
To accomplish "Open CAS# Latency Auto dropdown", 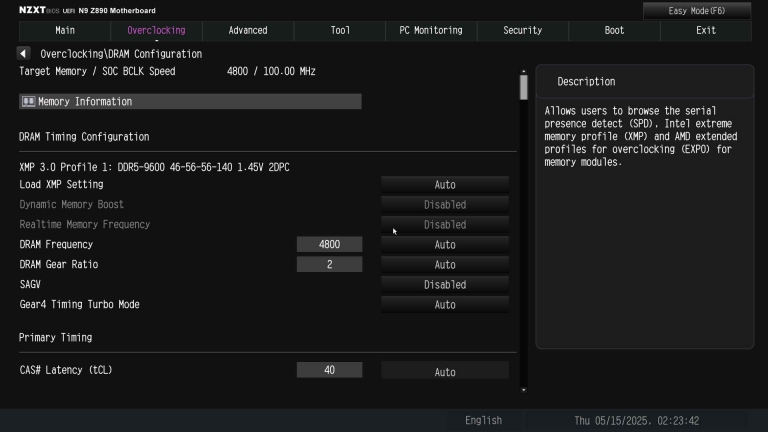I will click(445, 372).
